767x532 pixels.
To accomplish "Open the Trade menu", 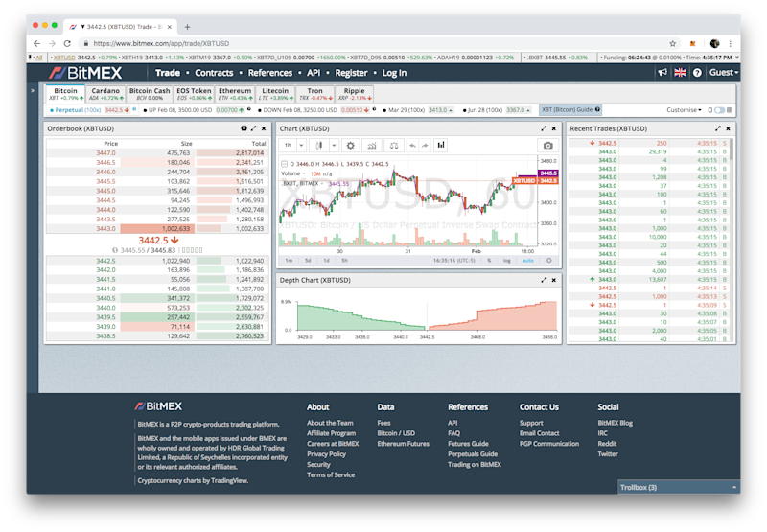I will 168,73.
